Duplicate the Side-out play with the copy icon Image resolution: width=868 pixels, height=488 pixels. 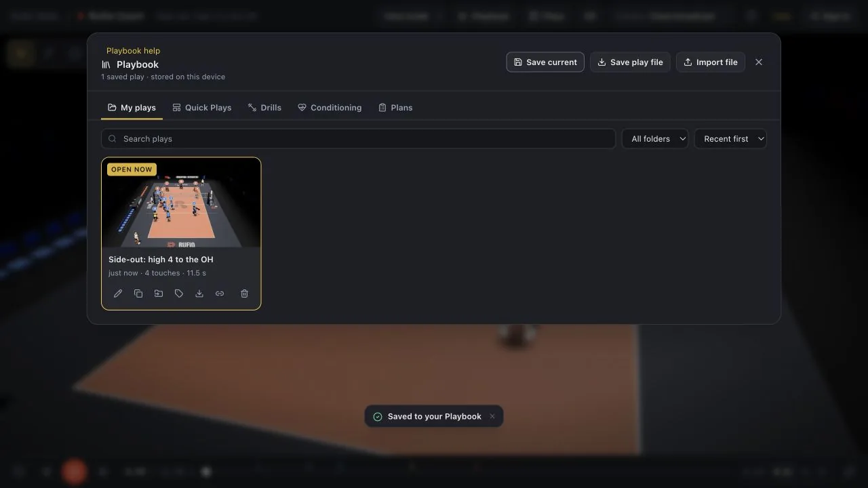pyautogui.click(x=138, y=293)
